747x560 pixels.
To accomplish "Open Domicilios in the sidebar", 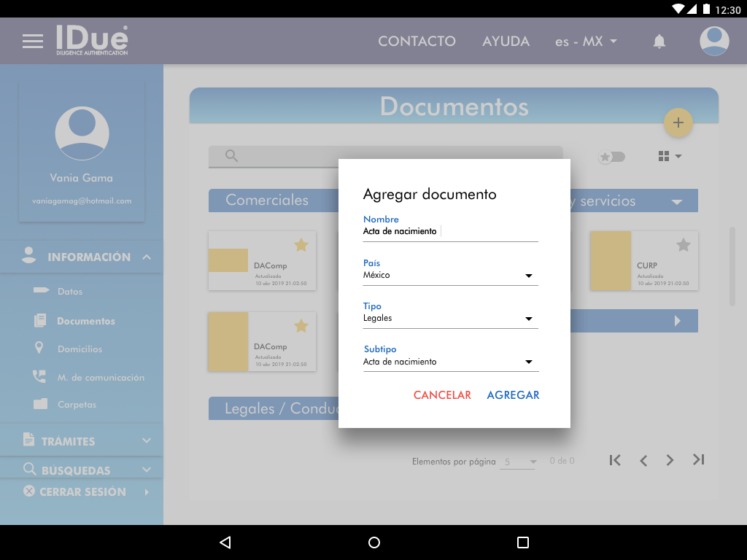I will coord(80,349).
